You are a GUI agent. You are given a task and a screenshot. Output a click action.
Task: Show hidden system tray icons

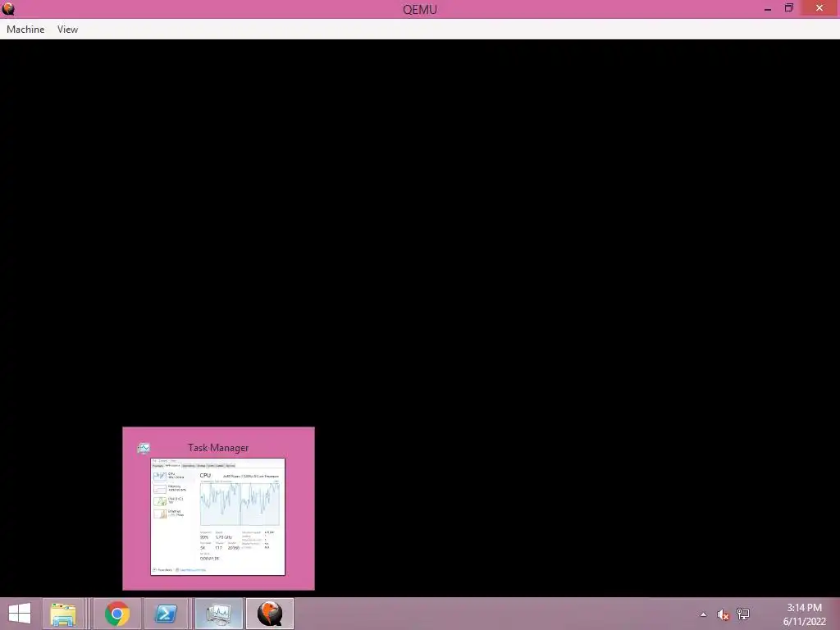703,614
